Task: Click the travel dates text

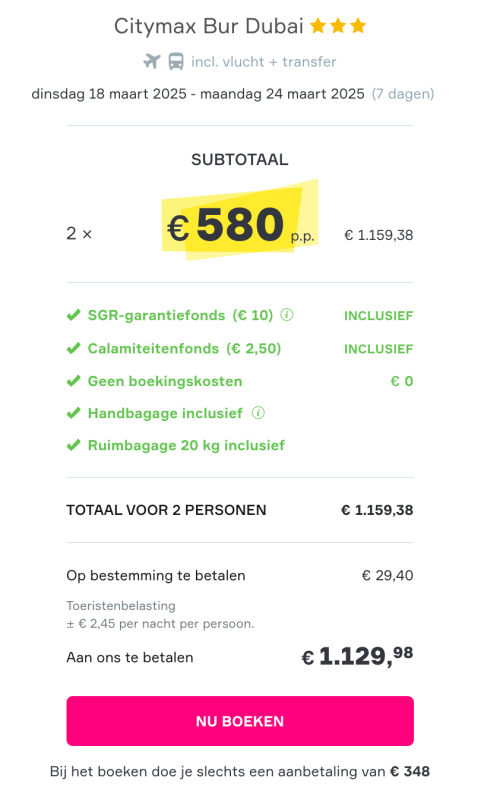Action: click(x=198, y=94)
